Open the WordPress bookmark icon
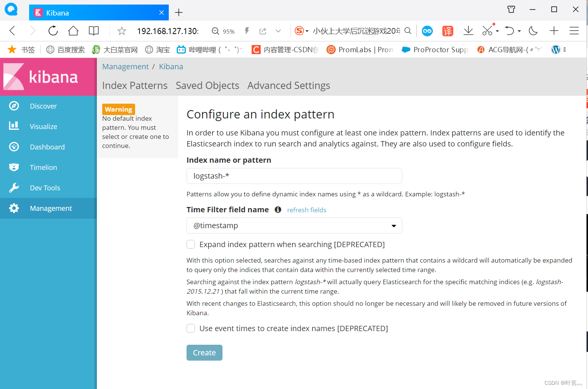This screenshot has width=588, height=389. point(556,50)
